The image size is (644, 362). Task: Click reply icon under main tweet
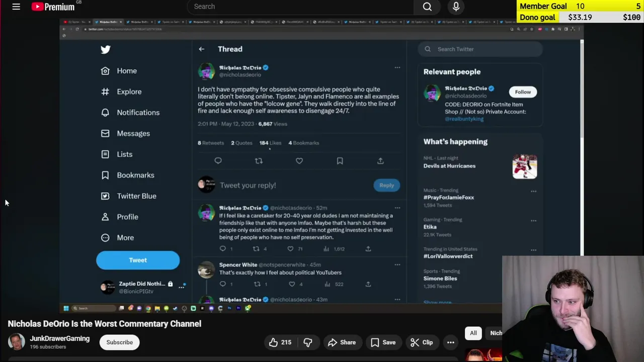(x=218, y=161)
